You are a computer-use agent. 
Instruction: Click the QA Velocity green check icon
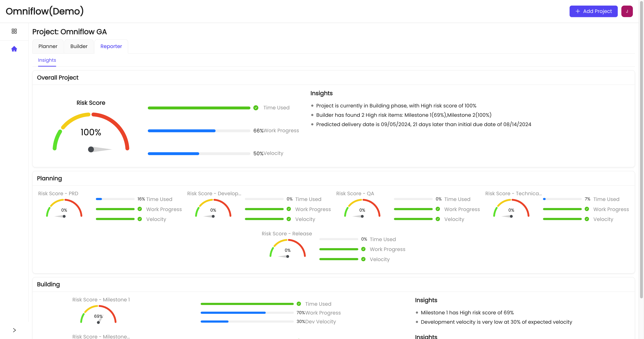click(438, 219)
